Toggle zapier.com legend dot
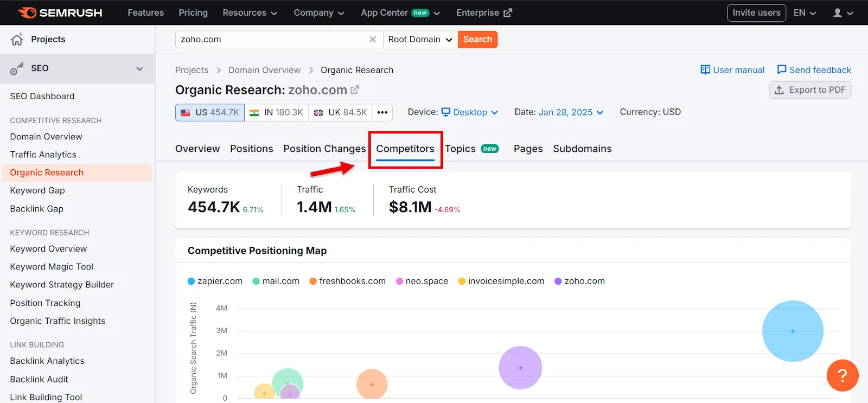The image size is (868, 403). click(x=191, y=281)
